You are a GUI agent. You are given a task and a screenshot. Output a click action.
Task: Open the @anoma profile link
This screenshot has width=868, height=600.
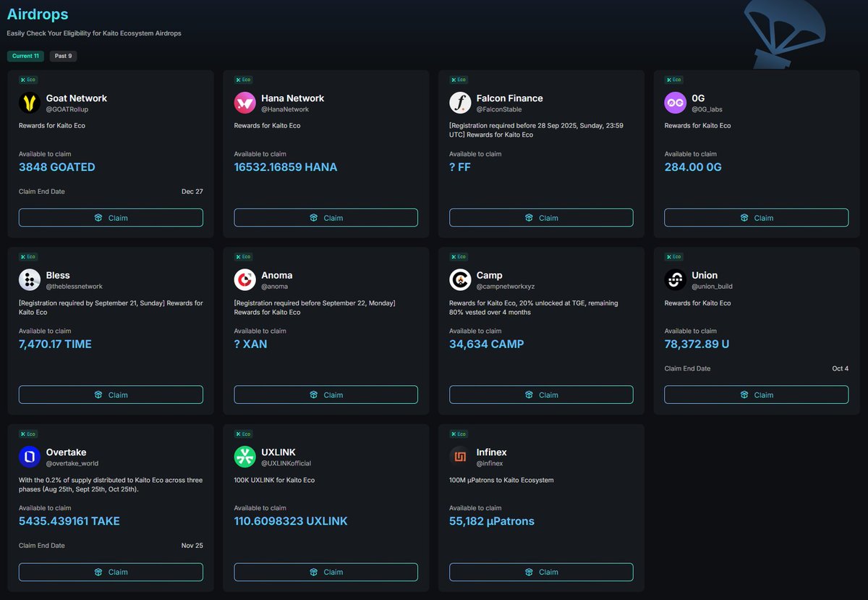click(x=276, y=286)
